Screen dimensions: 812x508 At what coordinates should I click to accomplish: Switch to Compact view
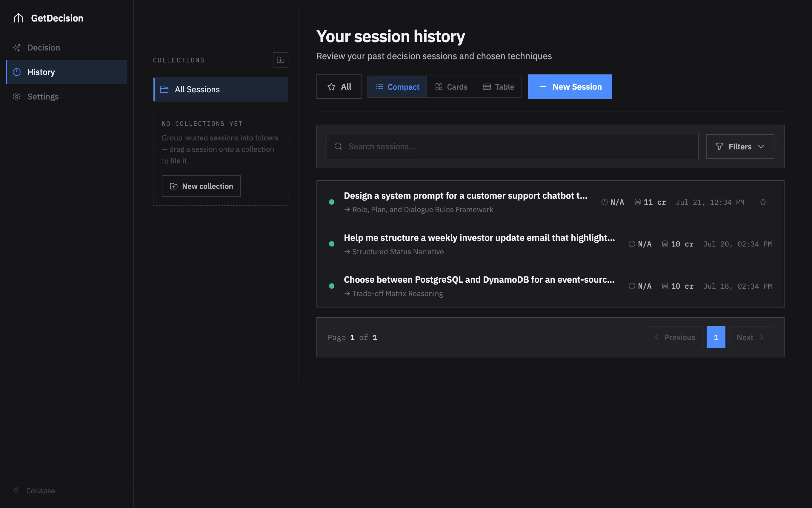click(x=397, y=87)
